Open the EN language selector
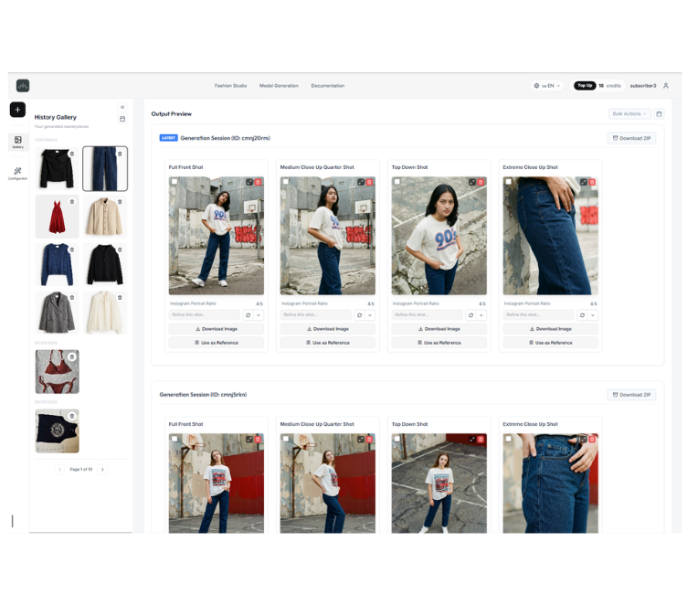 point(547,86)
